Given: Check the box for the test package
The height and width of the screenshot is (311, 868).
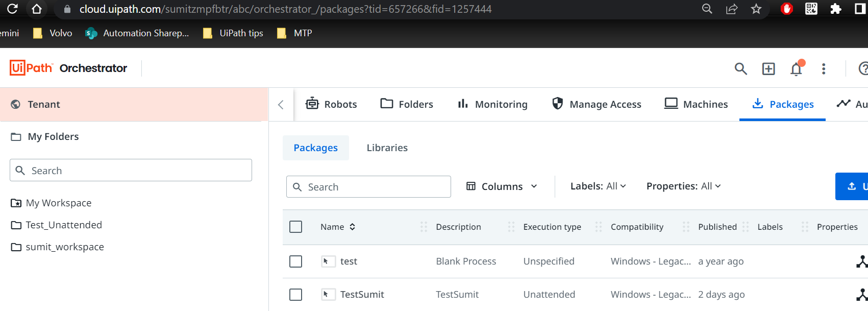Looking at the screenshot, I should coord(296,261).
